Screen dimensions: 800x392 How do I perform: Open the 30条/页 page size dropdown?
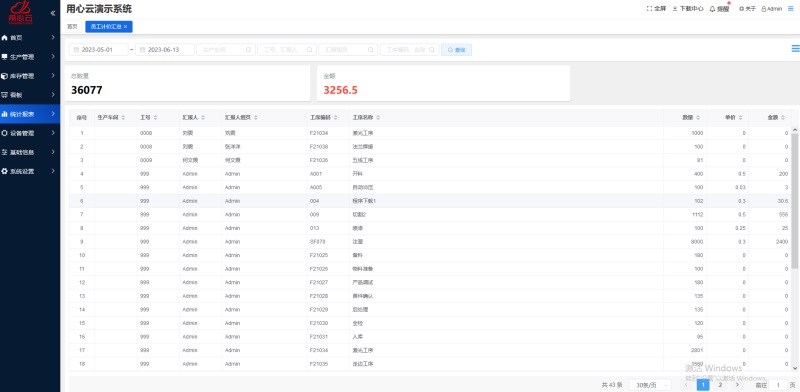tap(650, 385)
